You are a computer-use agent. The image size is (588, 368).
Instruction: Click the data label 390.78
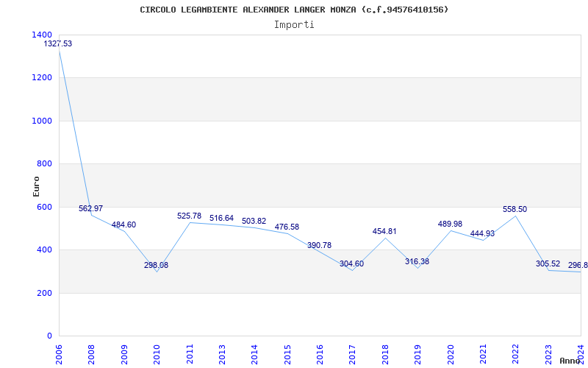click(x=319, y=246)
